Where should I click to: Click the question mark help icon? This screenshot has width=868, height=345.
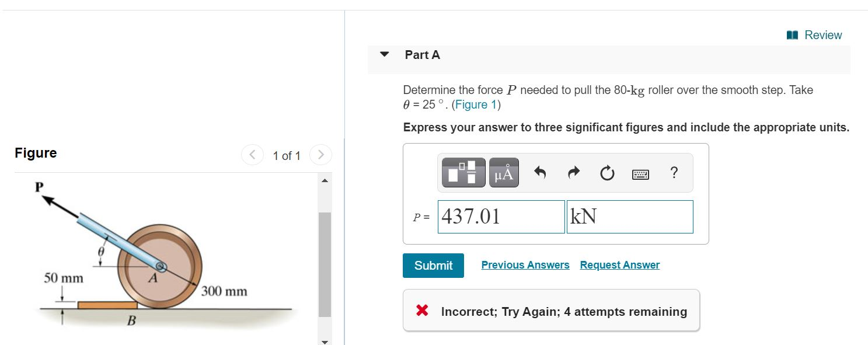click(674, 172)
